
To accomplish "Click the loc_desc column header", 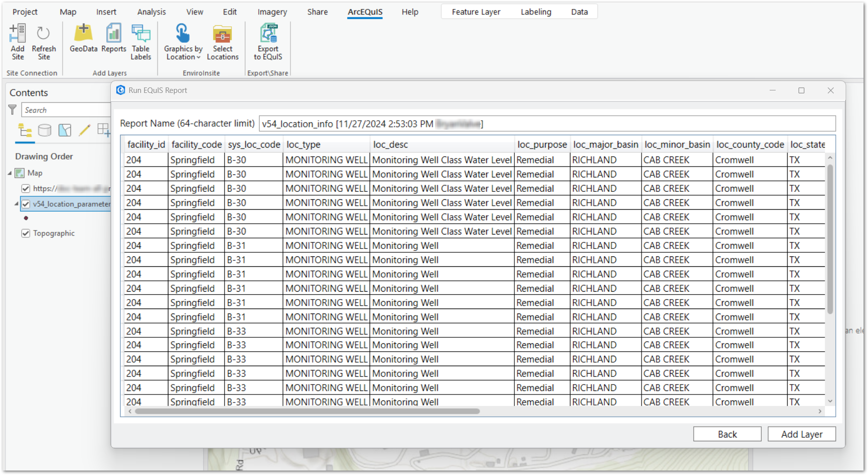I will [442, 145].
